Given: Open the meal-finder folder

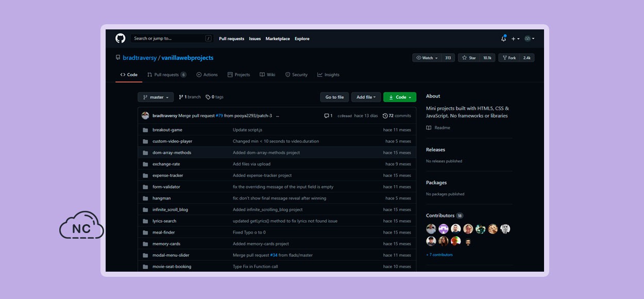Looking at the screenshot, I should (x=164, y=232).
